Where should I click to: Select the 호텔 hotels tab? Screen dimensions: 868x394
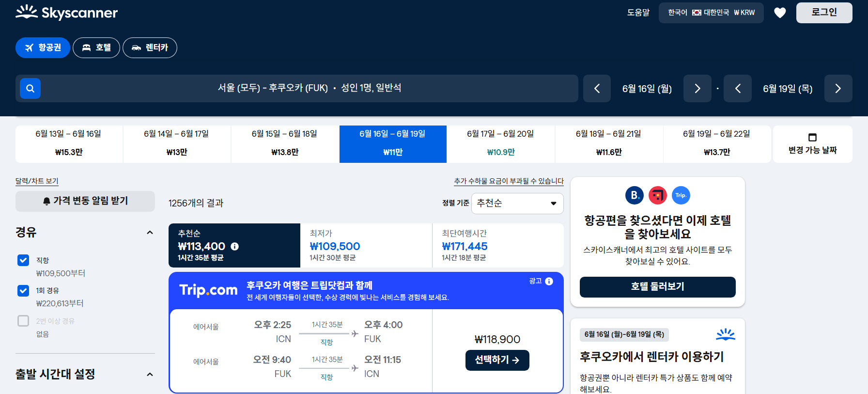click(x=96, y=47)
